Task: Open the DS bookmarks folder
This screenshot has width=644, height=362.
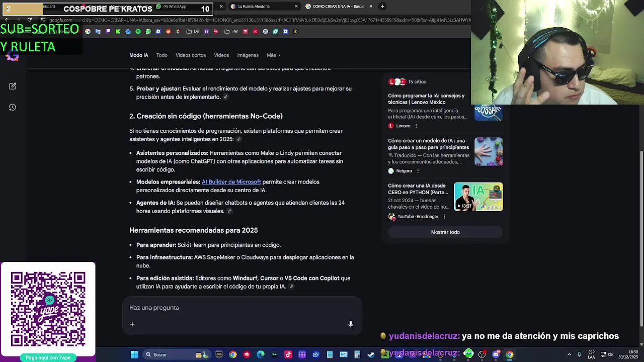Action: coord(193,31)
